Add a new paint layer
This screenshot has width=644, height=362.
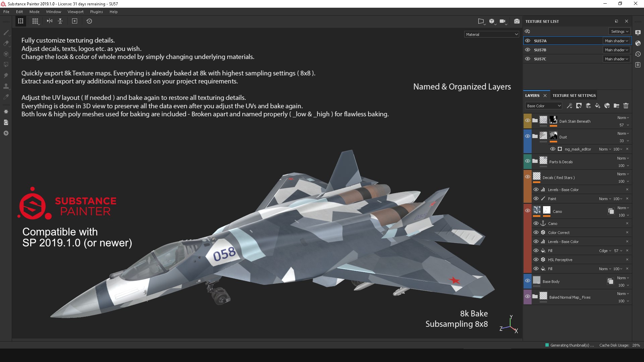pyautogui.click(x=588, y=106)
